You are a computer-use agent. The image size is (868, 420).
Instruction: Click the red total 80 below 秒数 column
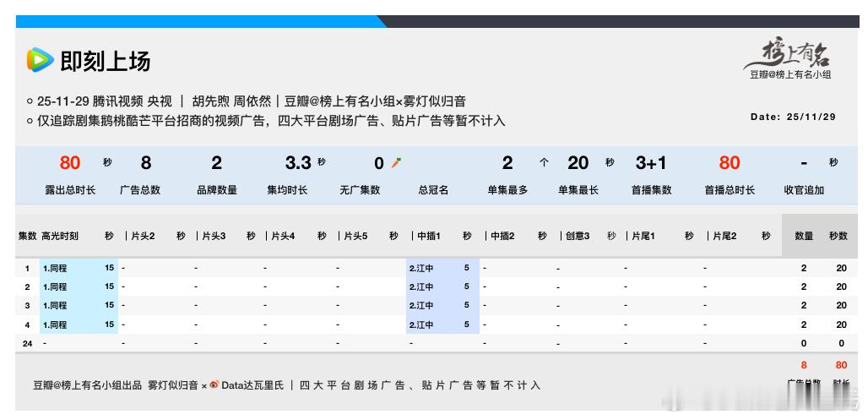(x=842, y=365)
